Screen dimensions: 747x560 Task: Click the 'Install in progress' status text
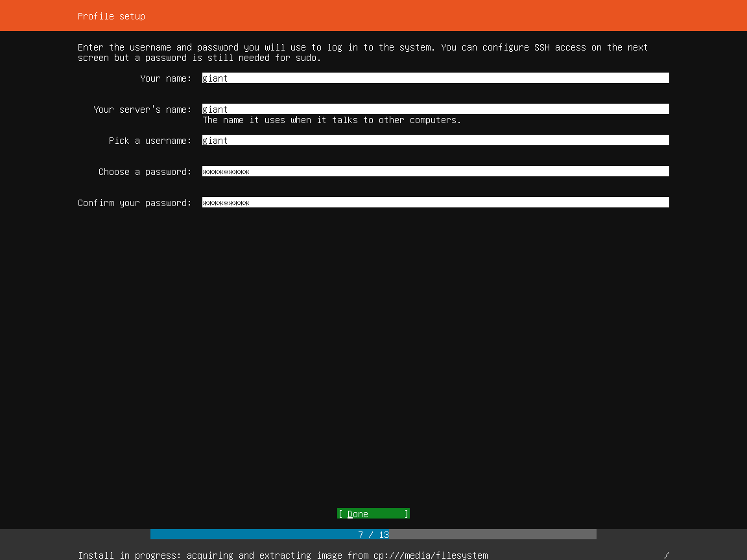tap(283, 555)
